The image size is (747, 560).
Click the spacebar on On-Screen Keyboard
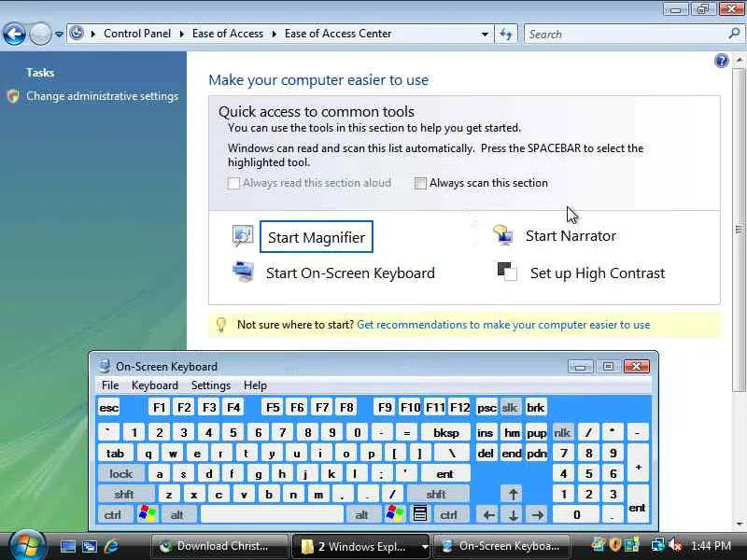tap(272, 515)
